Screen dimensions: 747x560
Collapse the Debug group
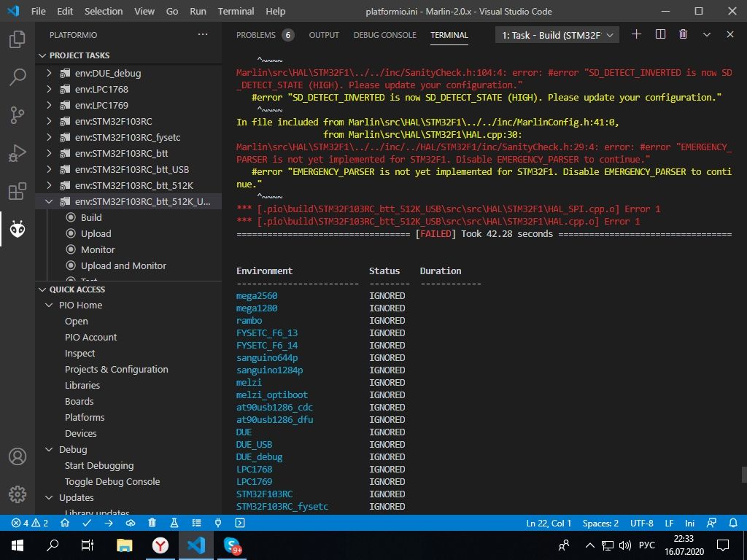(x=49, y=449)
